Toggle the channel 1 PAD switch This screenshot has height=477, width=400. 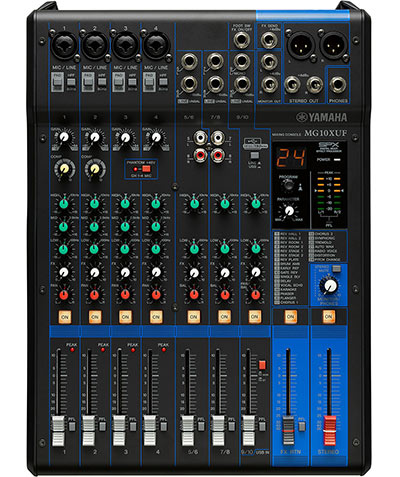pyautogui.click(x=58, y=82)
